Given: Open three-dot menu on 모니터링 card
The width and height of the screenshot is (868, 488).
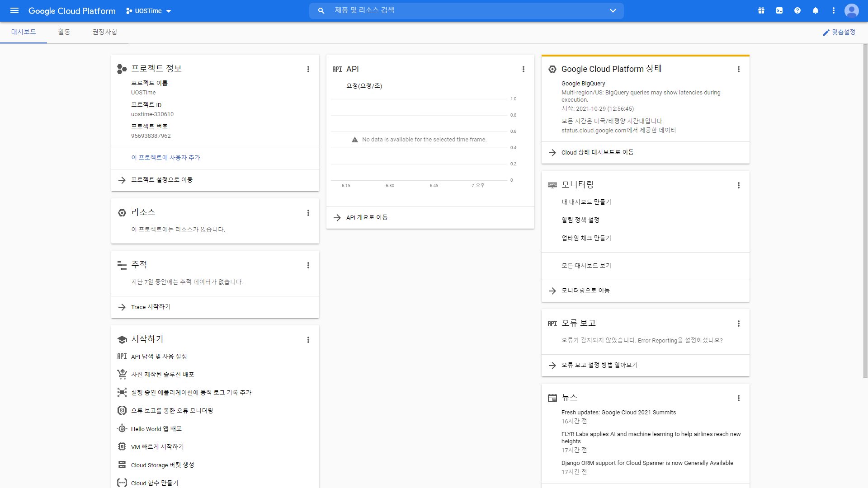Looking at the screenshot, I should 739,185.
